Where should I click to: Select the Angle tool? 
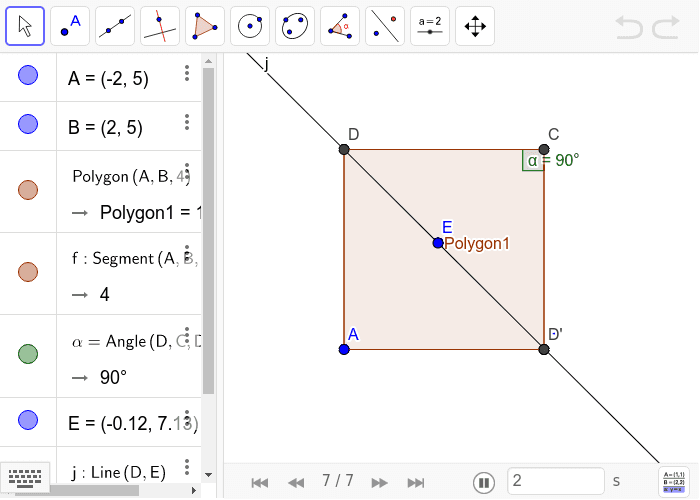coord(340,26)
